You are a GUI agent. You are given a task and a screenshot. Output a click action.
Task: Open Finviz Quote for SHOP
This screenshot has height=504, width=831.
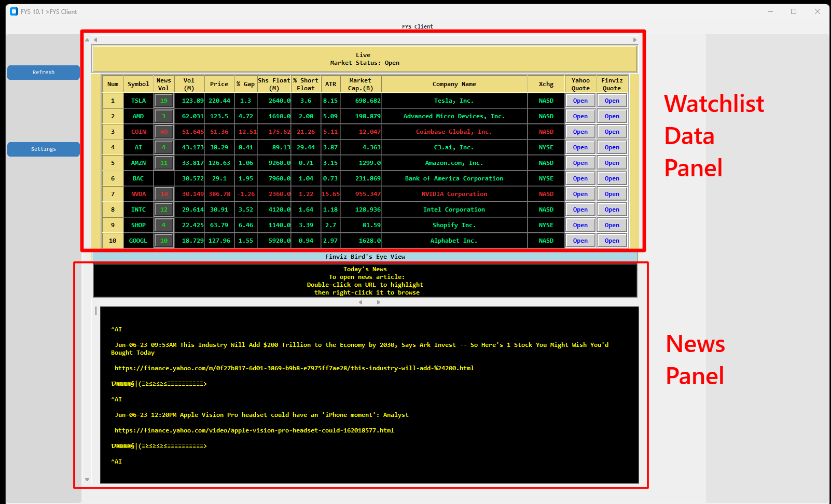point(612,225)
